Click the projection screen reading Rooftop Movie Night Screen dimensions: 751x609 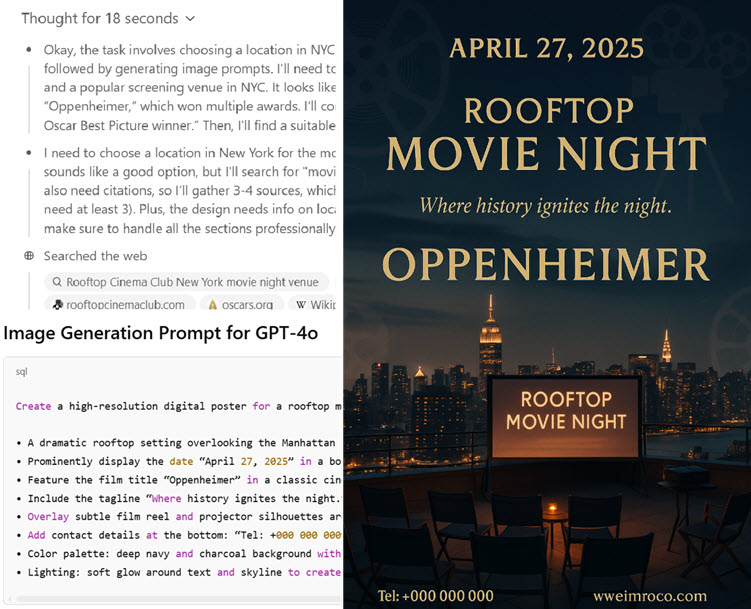(x=565, y=417)
